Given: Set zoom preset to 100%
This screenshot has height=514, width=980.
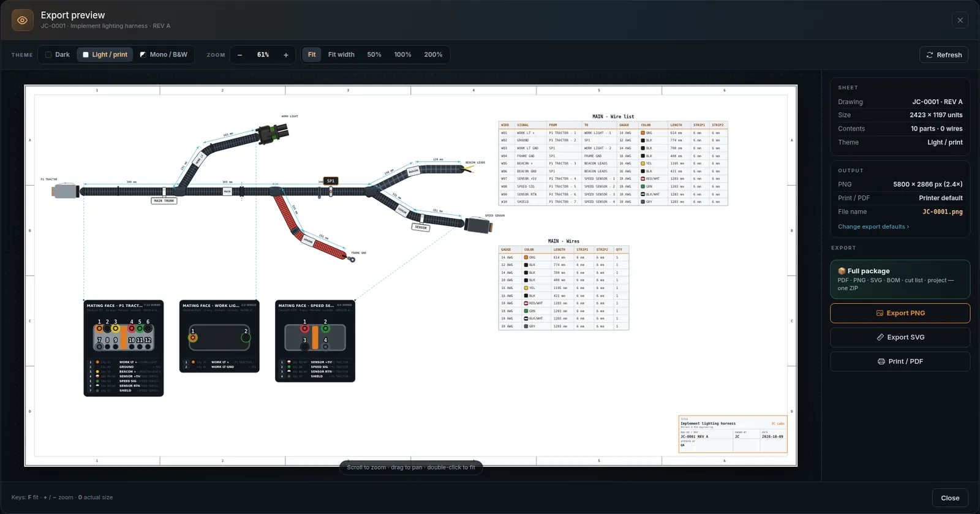Looking at the screenshot, I should pyautogui.click(x=402, y=55).
